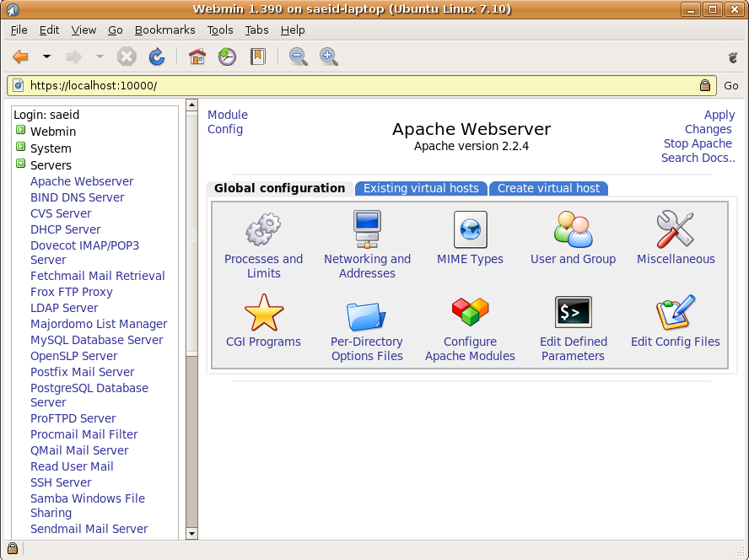
Task: Click the sidebar scrollbar down arrow
Action: click(191, 533)
